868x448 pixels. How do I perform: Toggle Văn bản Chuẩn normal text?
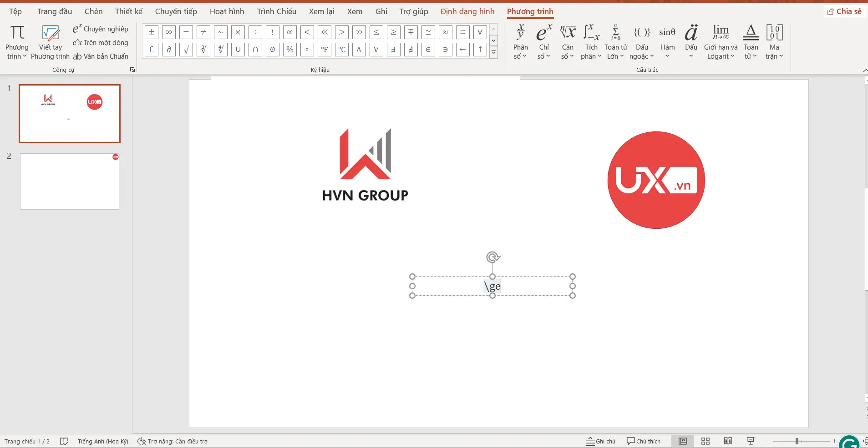click(x=101, y=56)
